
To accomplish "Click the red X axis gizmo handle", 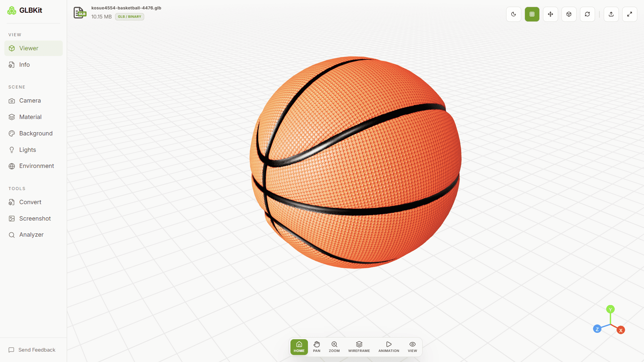I will pos(621,330).
